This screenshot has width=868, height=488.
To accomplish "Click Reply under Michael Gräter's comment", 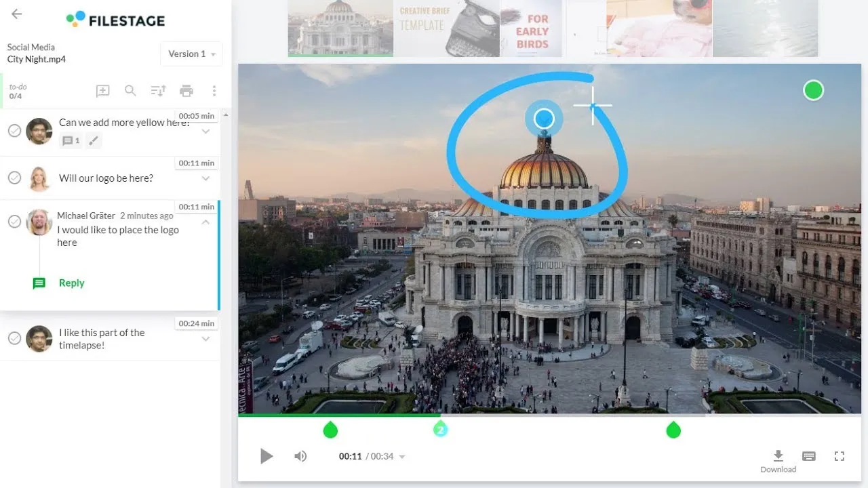I will [71, 283].
